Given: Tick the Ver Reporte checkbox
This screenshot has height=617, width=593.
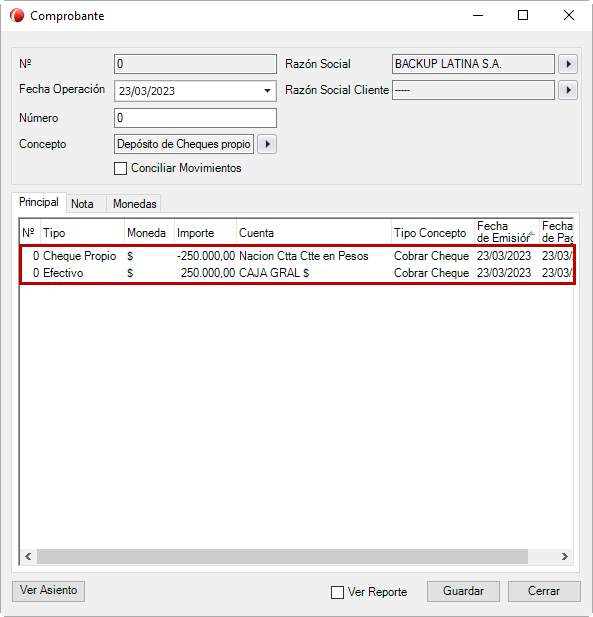Looking at the screenshot, I should click(337, 592).
